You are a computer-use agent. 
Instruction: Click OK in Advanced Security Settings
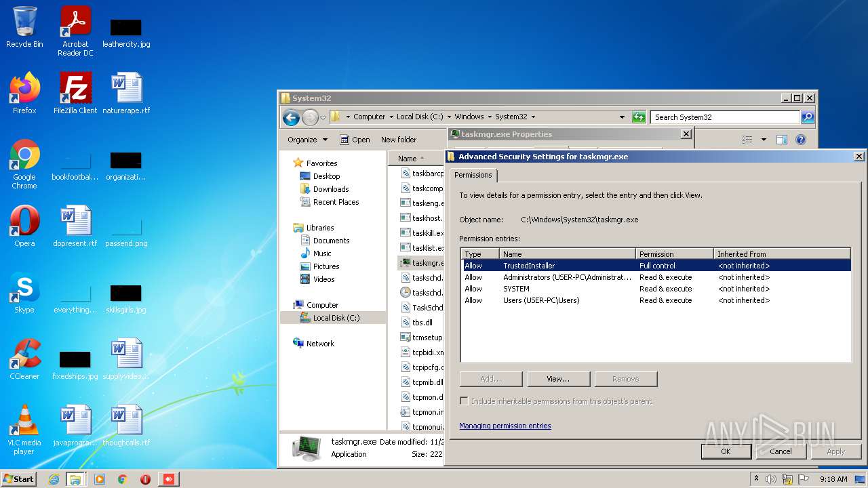pyautogui.click(x=726, y=451)
